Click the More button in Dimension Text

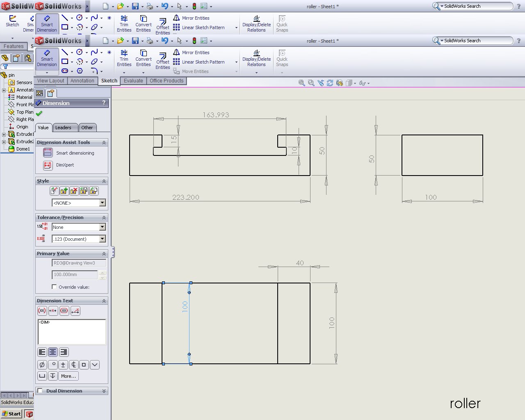(x=68, y=376)
